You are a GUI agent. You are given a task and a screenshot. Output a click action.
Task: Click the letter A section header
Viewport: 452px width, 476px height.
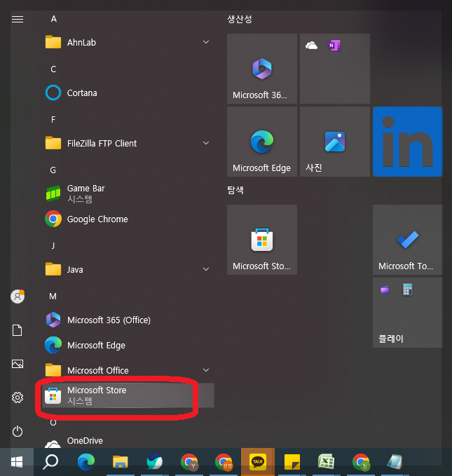(53, 19)
